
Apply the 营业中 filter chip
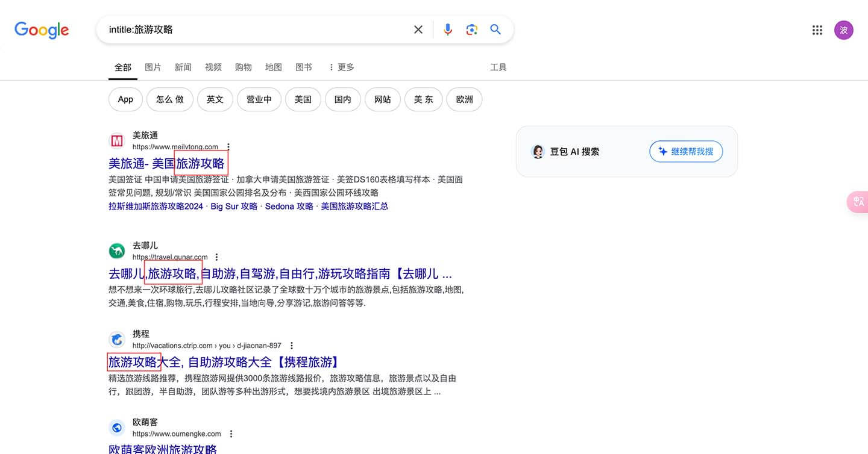pyautogui.click(x=259, y=99)
